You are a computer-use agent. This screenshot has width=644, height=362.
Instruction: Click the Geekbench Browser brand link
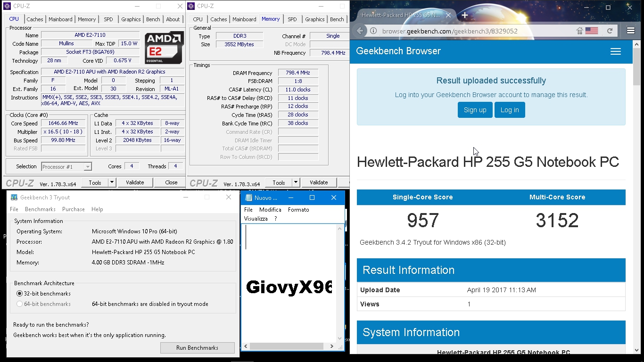click(398, 51)
